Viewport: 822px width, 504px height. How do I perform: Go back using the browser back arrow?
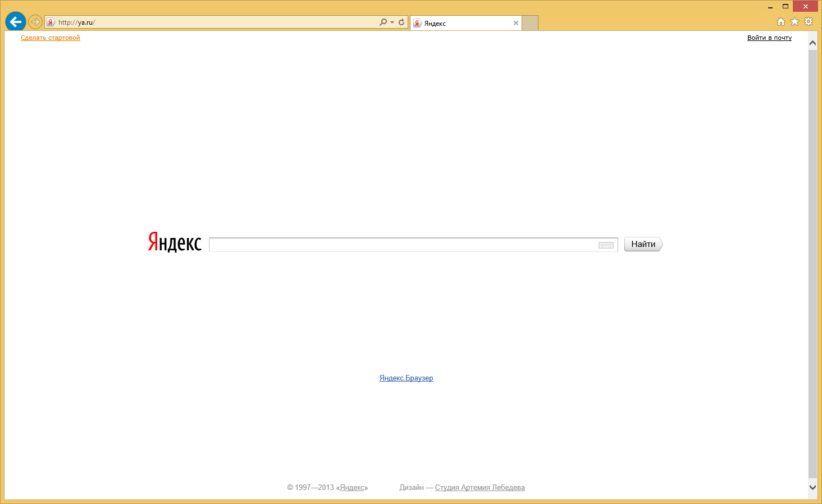pos(16,22)
